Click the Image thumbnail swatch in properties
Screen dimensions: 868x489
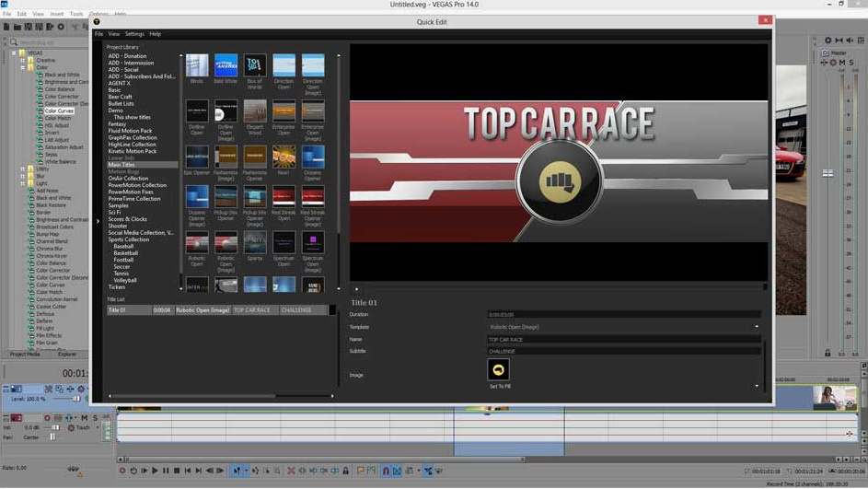498,370
